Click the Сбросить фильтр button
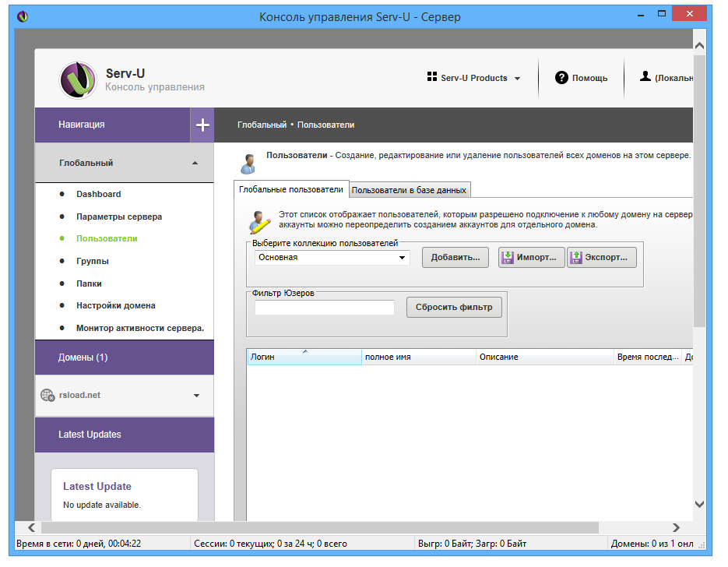This screenshot has height=567, width=728. (454, 308)
